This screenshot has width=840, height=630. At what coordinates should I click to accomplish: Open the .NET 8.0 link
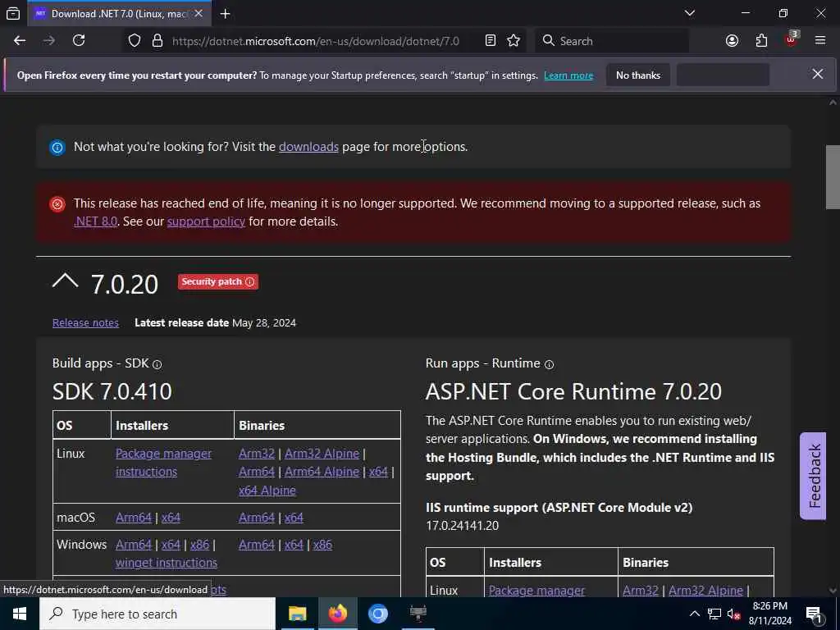click(95, 221)
